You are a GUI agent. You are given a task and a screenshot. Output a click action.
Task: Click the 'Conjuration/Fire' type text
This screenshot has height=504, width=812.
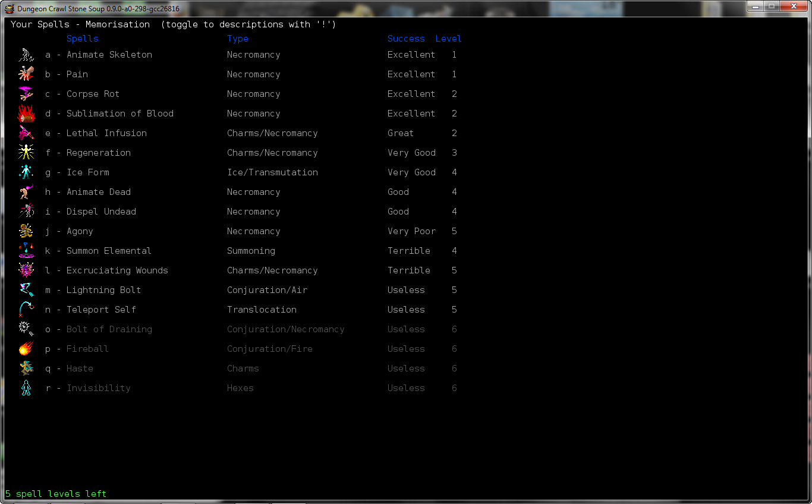(270, 349)
